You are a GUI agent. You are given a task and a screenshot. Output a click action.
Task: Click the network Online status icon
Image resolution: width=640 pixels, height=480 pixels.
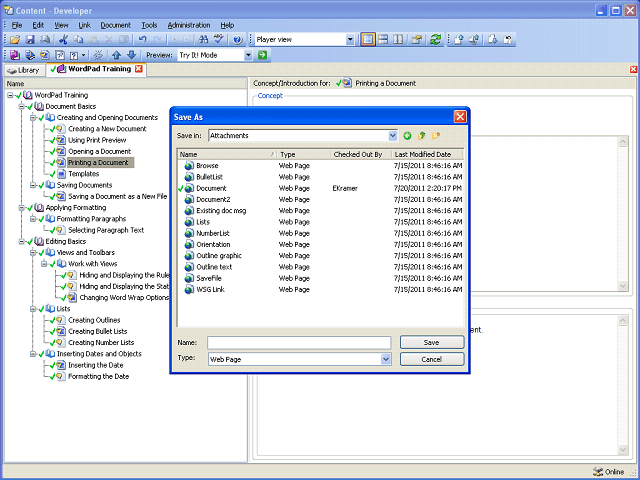pos(598,472)
